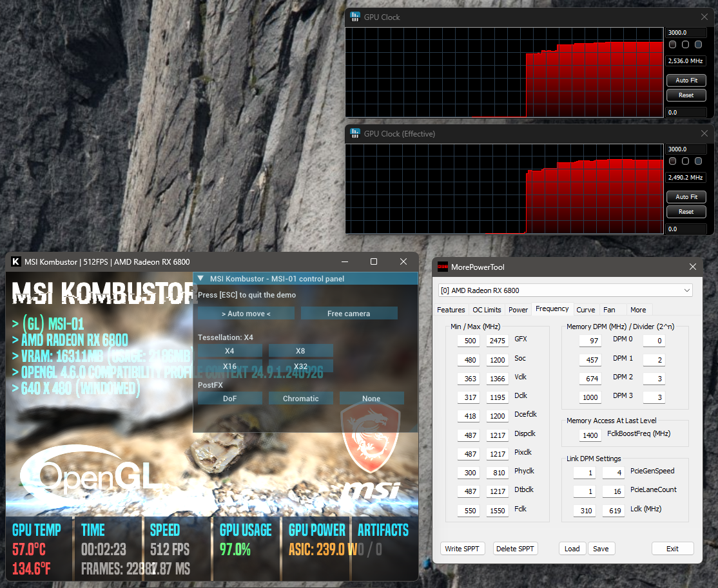Select the None PostFX option
The height and width of the screenshot is (588, 718).
pyautogui.click(x=371, y=399)
